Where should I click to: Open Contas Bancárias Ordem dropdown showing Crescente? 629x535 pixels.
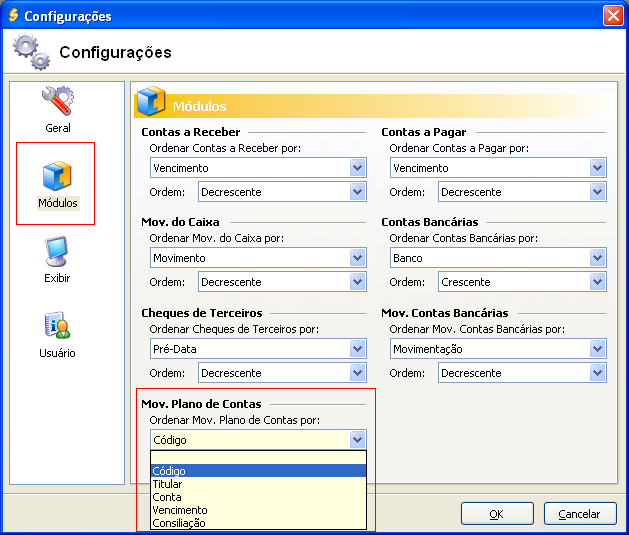[x=598, y=282]
